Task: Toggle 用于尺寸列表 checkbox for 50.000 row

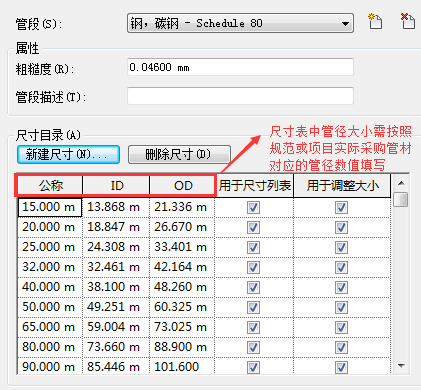Action: [253, 307]
